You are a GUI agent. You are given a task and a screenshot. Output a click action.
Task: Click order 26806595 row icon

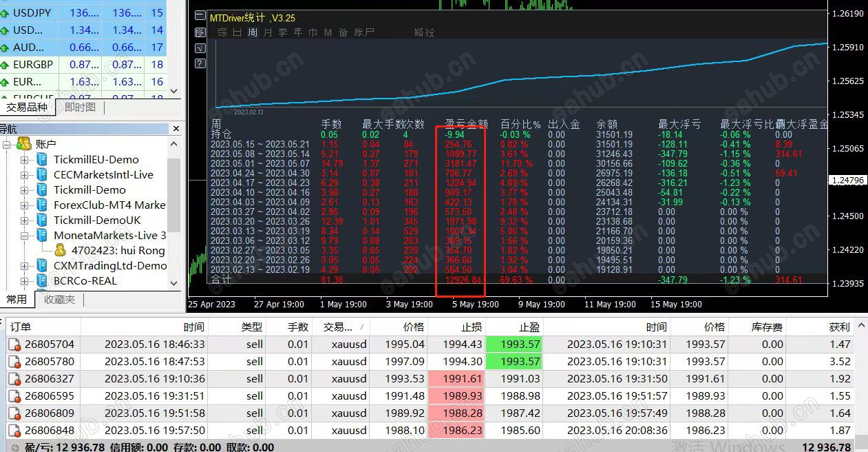[15, 396]
